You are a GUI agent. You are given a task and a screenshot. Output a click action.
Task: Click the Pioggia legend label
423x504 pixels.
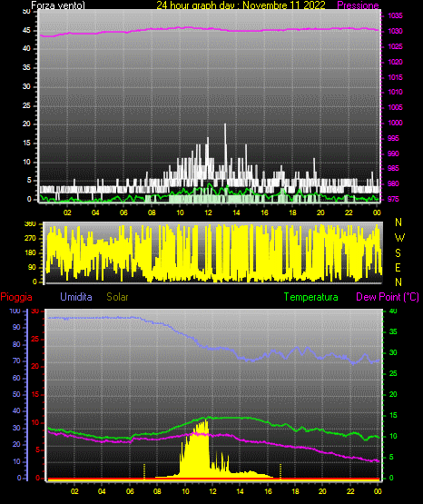click(16, 297)
